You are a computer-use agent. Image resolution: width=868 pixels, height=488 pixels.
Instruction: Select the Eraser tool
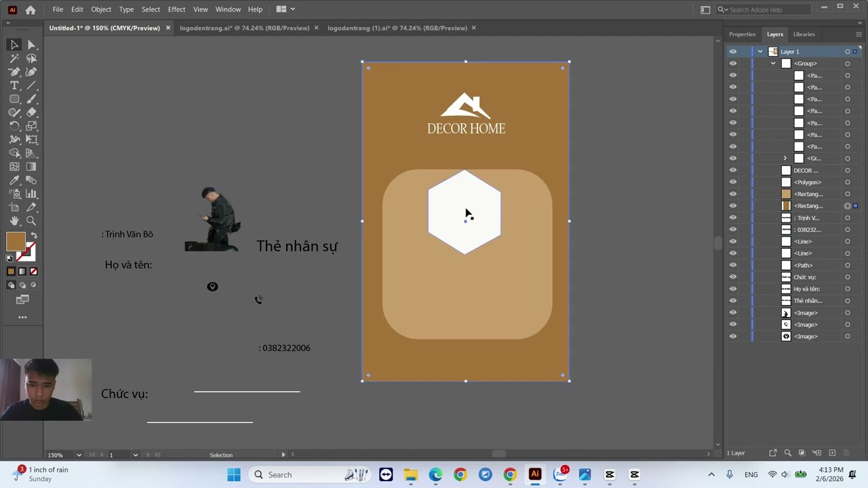31,113
